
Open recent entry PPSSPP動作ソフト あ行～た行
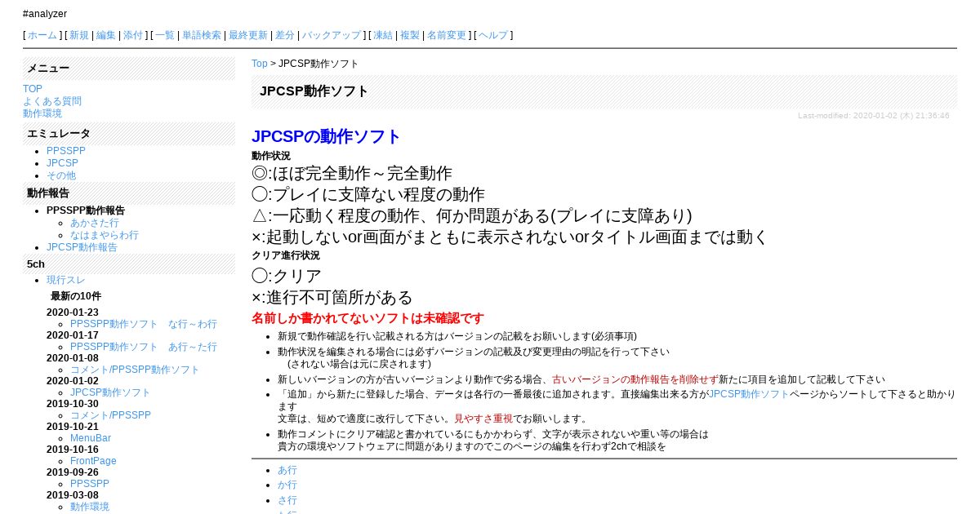pos(144,347)
